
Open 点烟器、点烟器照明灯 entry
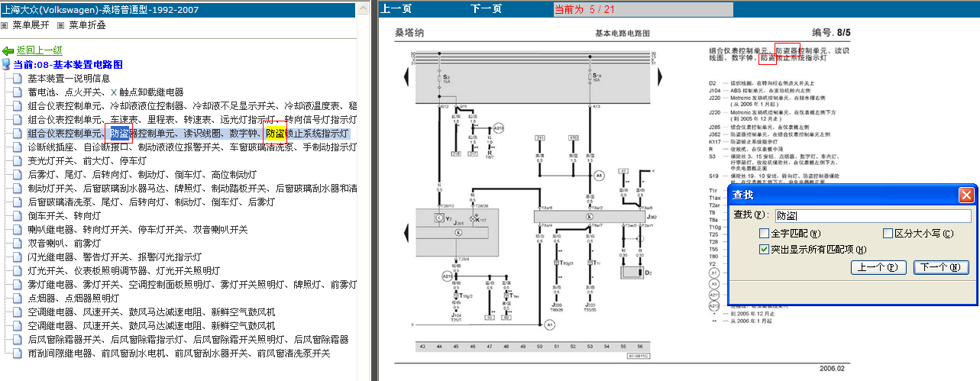(x=73, y=298)
